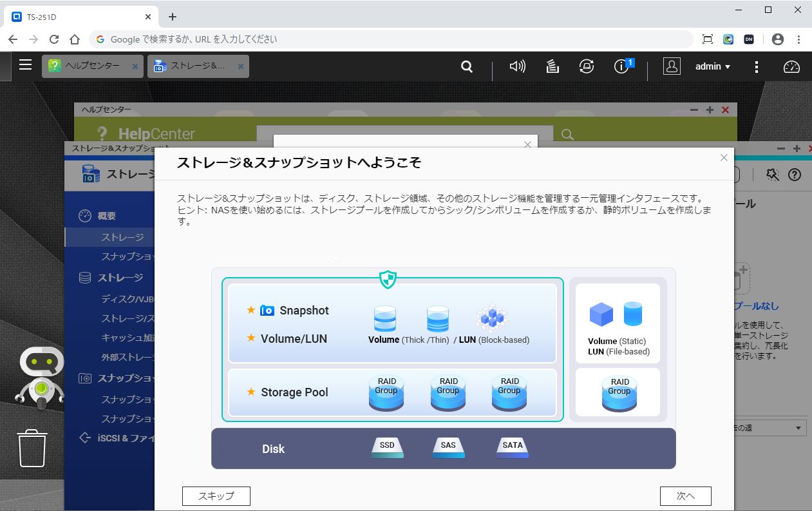This screenshot has width=812, height=511.
Task: Click the Chrome address bar
Action: 386,39
